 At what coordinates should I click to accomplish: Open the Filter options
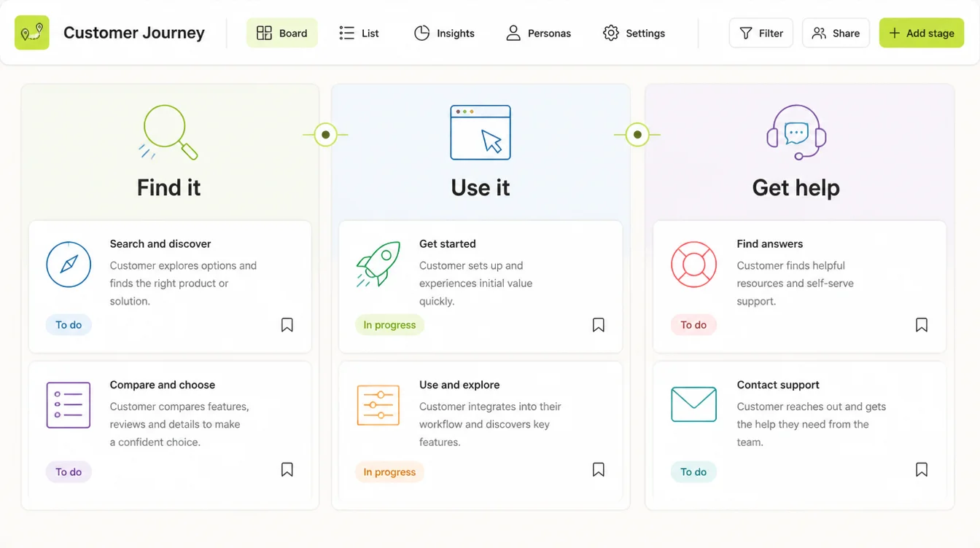pos(761,33)
